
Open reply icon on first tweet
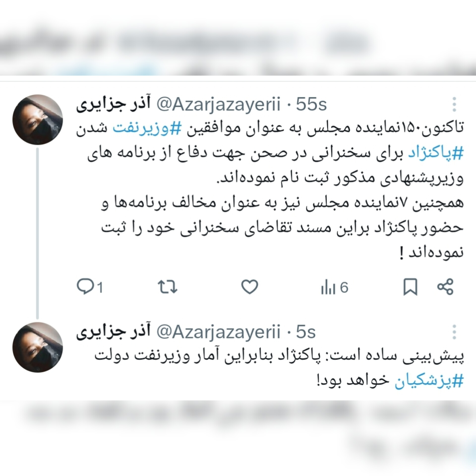(x=89, y=287)
